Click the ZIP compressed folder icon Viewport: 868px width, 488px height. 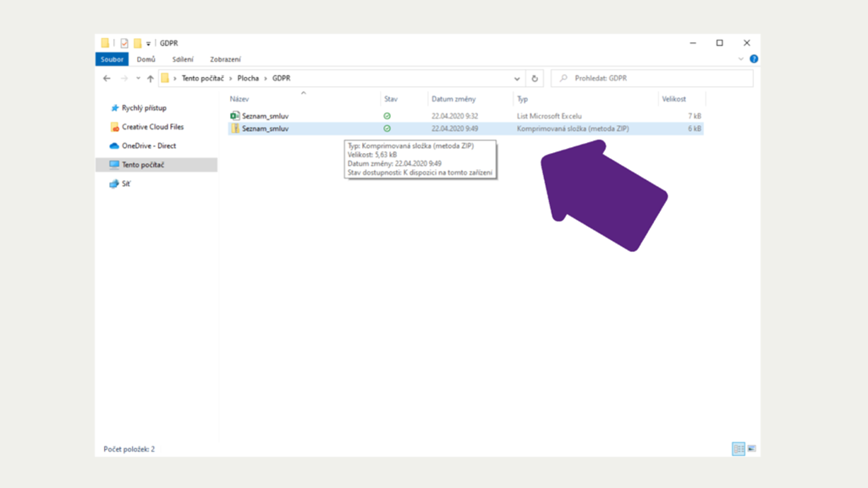[x=234, y=129]
